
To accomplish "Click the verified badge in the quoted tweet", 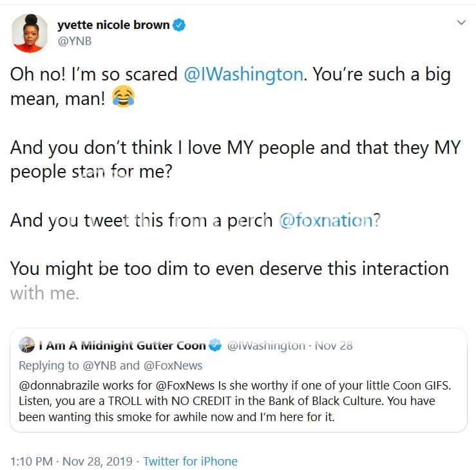I will point(217,346).
